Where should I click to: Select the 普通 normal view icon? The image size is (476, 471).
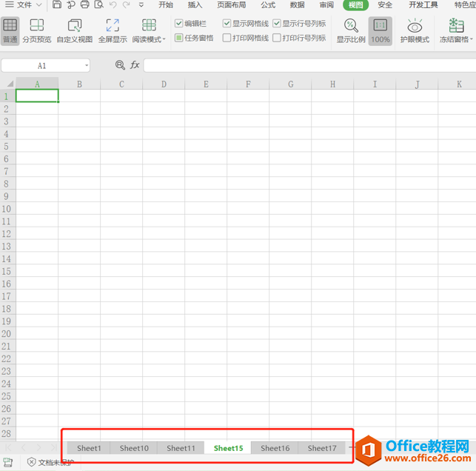pos(10,31)
